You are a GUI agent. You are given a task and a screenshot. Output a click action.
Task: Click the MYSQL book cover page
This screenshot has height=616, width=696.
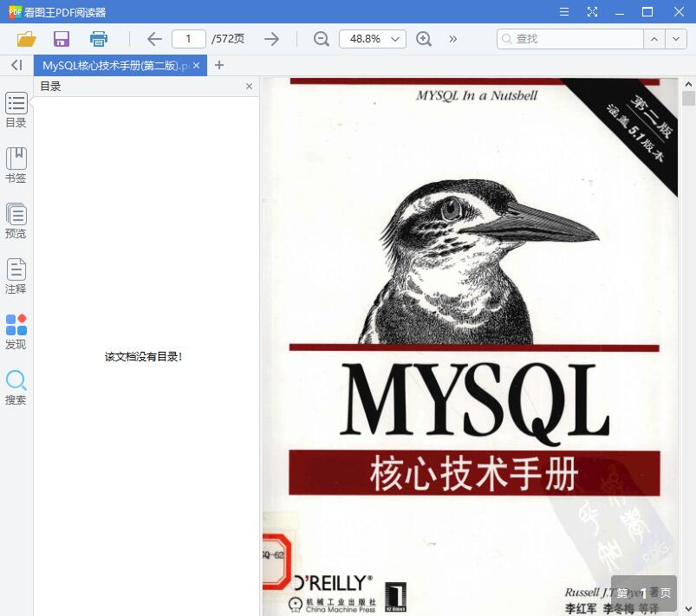pos(470,347)
